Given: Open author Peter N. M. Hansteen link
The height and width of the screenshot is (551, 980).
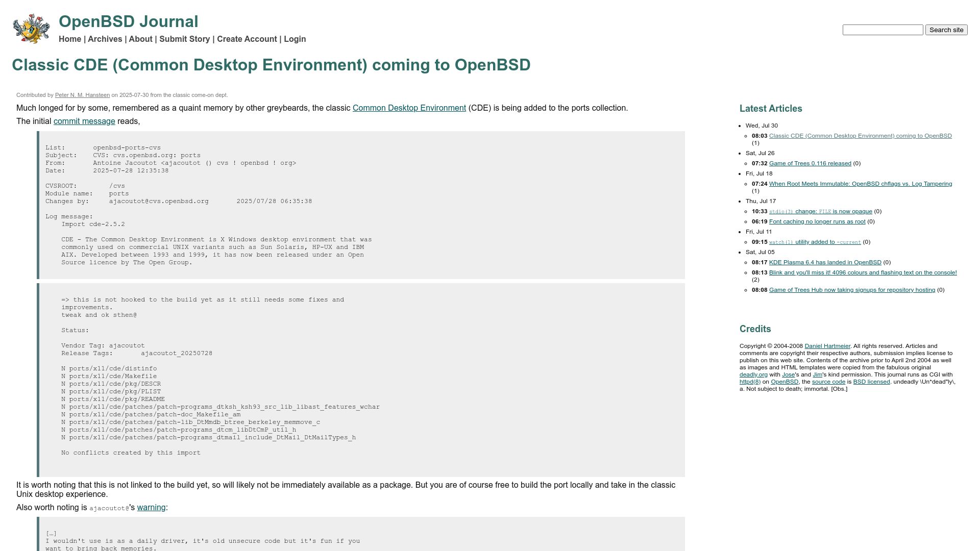Looking at the screenshot, I should pos(82,95).
